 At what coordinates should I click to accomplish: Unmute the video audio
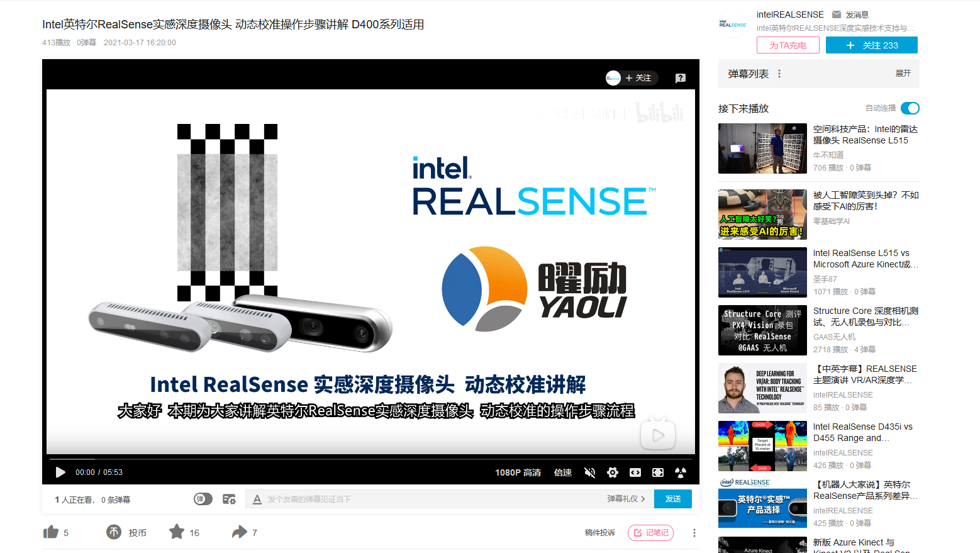point(589,472)
